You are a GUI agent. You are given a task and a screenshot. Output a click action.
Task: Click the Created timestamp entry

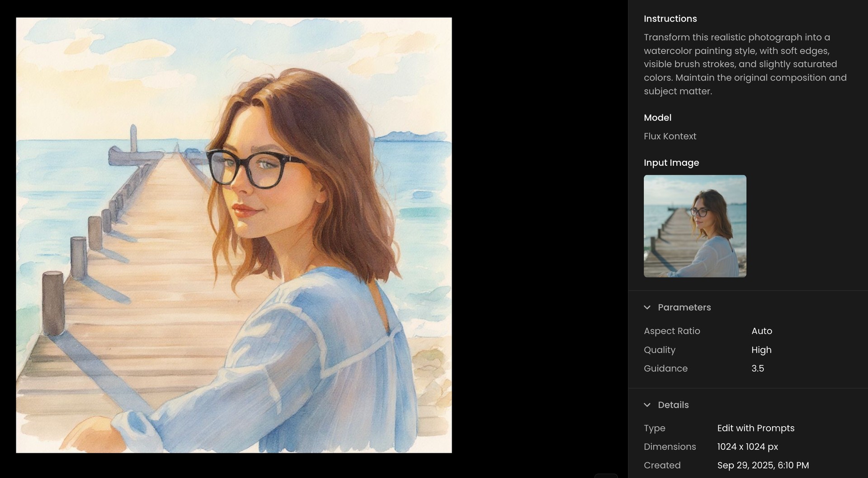coord(763,465)
